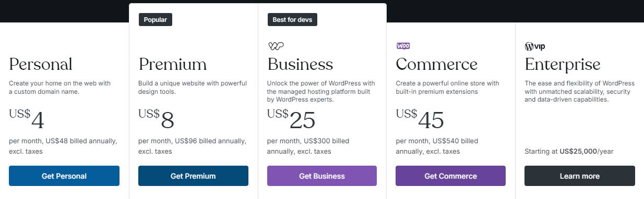Click the Best for devs badge
Image resolution: width=644 pixels, height=199 pixels.
292,20
